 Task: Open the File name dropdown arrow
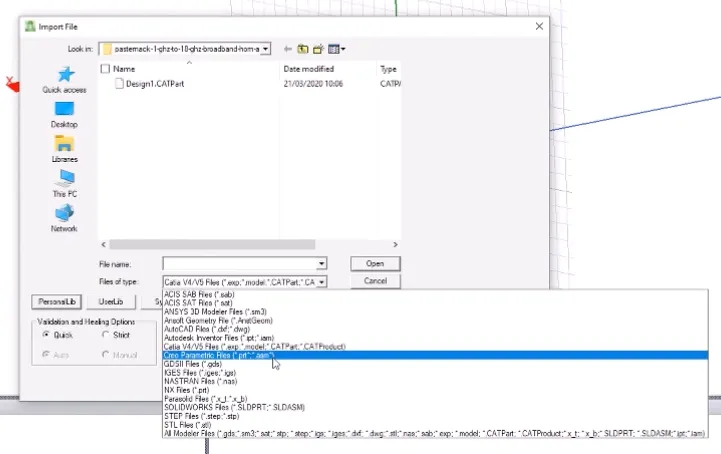click(321, 263)
